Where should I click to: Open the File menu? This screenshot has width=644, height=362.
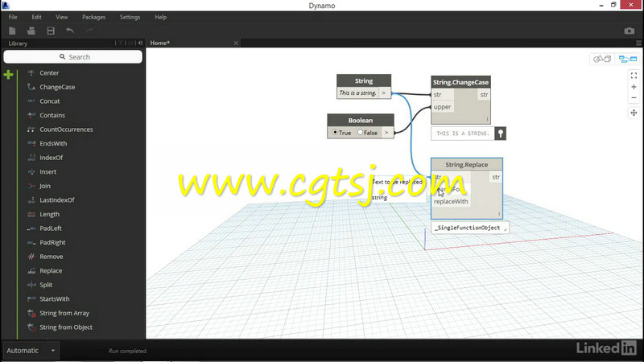pyautogui.click(x=13, y=17)
